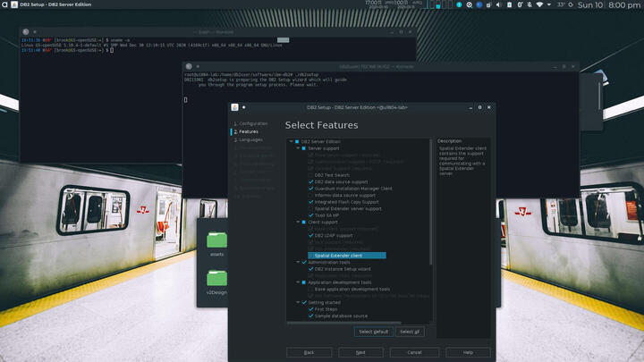Collapse the Client support node
Image resolution: width=644 pixels, height=362 pixels.
click(x=298, y=222)
